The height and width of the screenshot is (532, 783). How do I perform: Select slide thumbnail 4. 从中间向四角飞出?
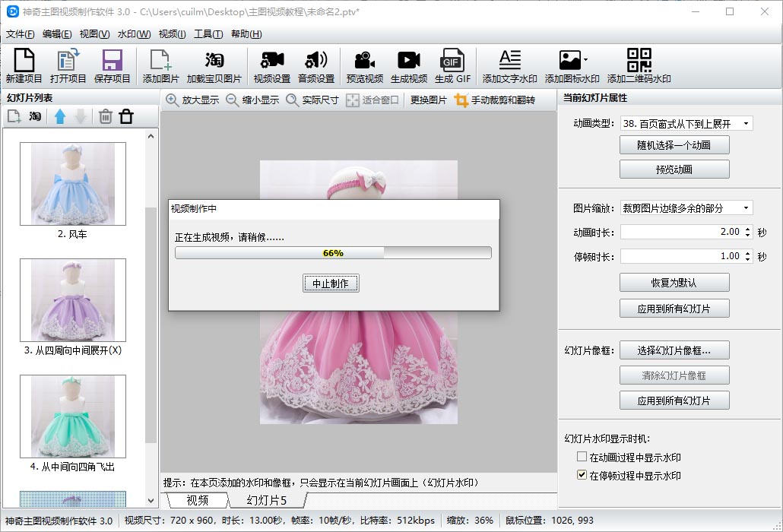[x=73, y=416]
